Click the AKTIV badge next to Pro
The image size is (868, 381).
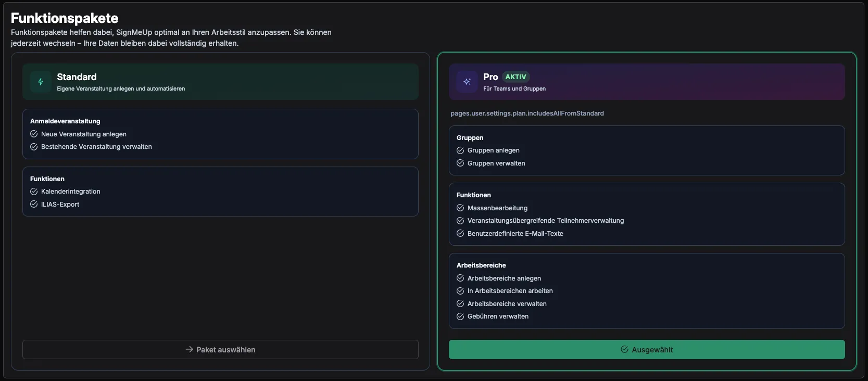516,77
